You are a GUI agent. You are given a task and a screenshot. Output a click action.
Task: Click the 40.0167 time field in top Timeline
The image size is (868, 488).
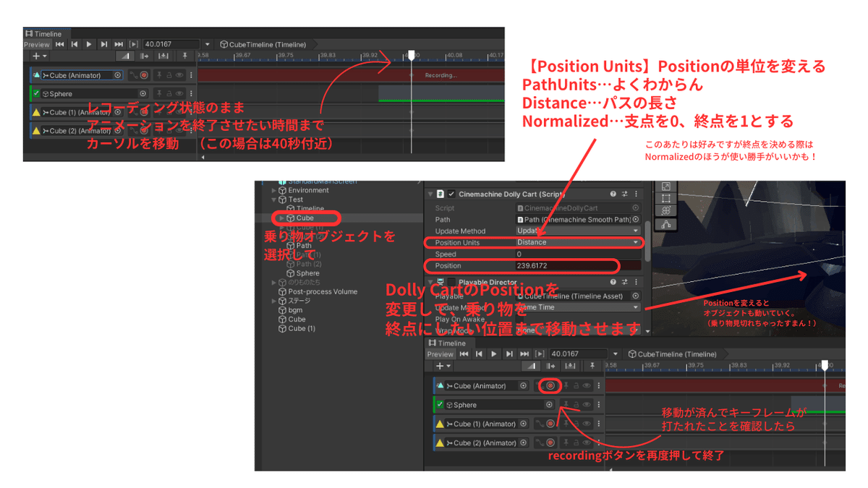(x=171, y=44)
